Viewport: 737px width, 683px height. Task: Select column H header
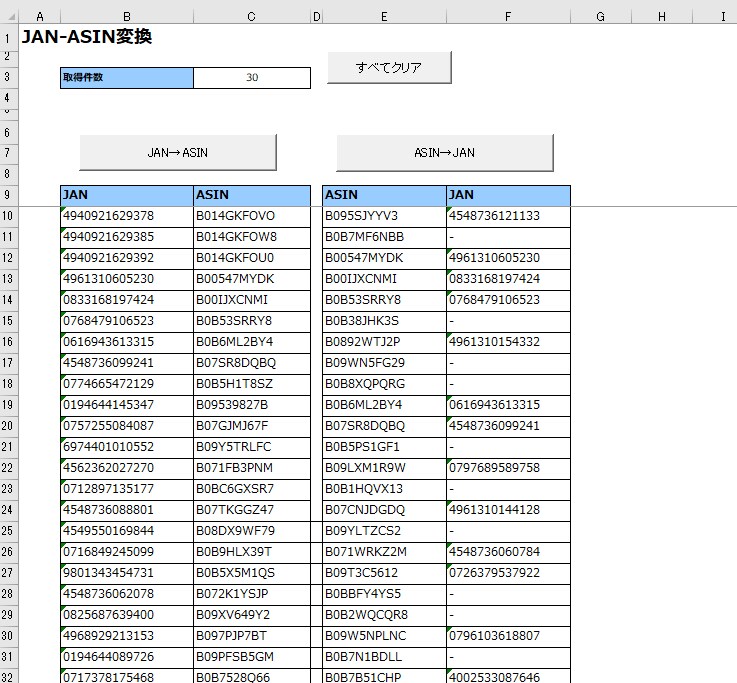click(662, 16)
